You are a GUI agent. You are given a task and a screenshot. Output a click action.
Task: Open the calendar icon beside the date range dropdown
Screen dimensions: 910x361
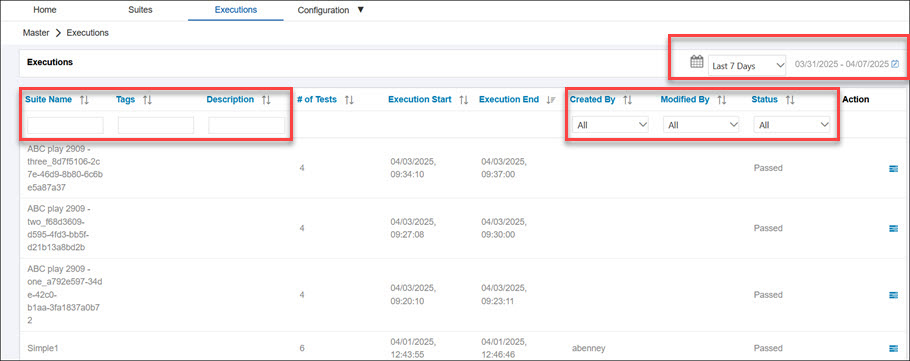coord(696,62)
